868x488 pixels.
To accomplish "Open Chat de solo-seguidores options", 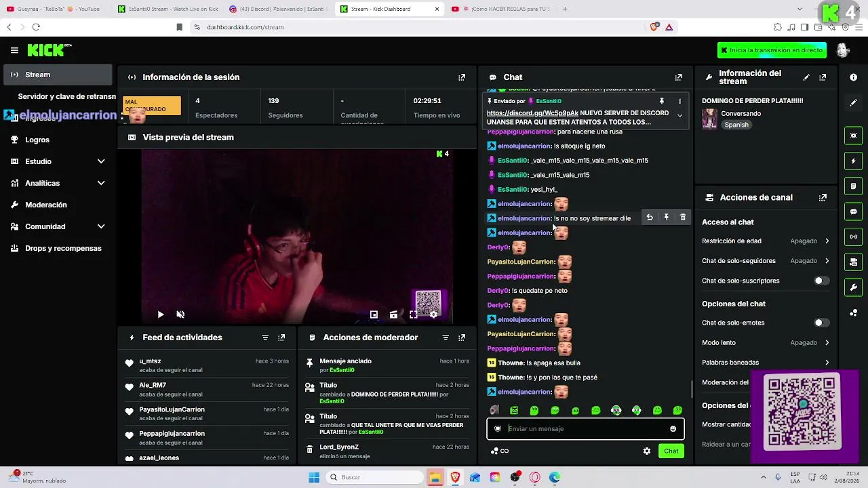I will tap(766, 261).
